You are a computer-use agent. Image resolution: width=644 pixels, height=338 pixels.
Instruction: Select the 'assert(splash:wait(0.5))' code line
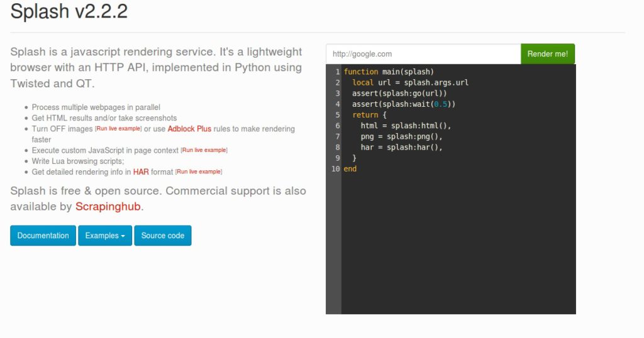click(x=403, y=104)
